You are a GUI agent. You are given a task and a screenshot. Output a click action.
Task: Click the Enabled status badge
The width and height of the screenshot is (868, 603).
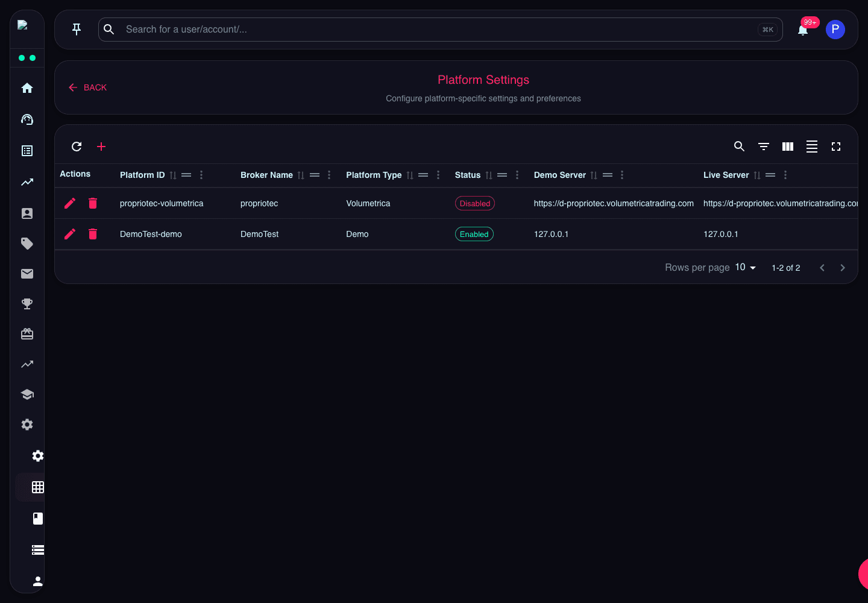[474, 234]
